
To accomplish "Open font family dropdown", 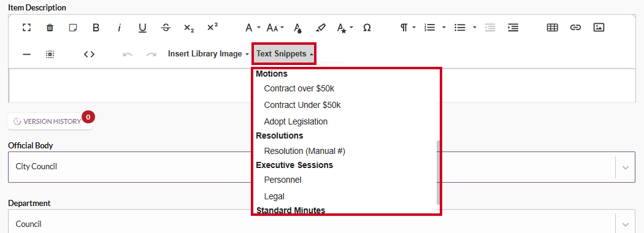I will coord(253,28).
